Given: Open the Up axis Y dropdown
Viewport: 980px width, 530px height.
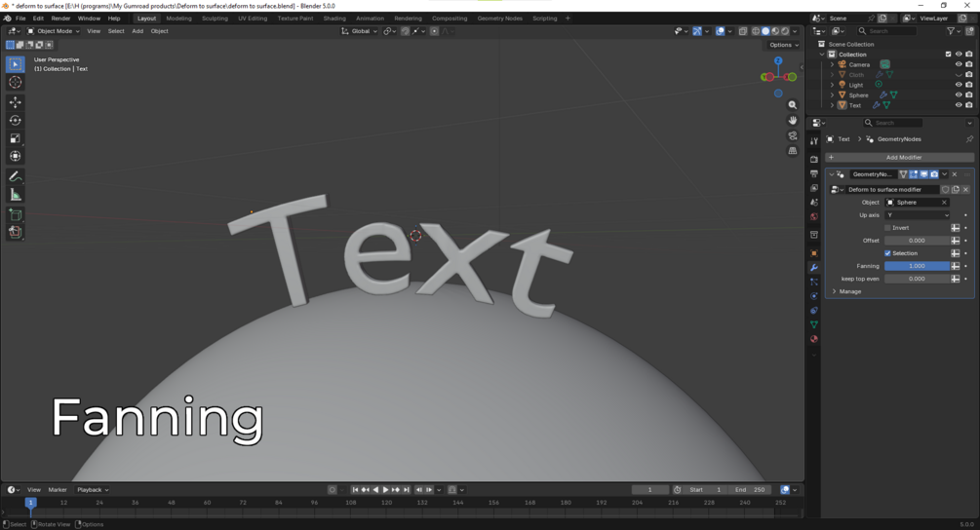Looking at the screenshot, I should tap(917, 214).
